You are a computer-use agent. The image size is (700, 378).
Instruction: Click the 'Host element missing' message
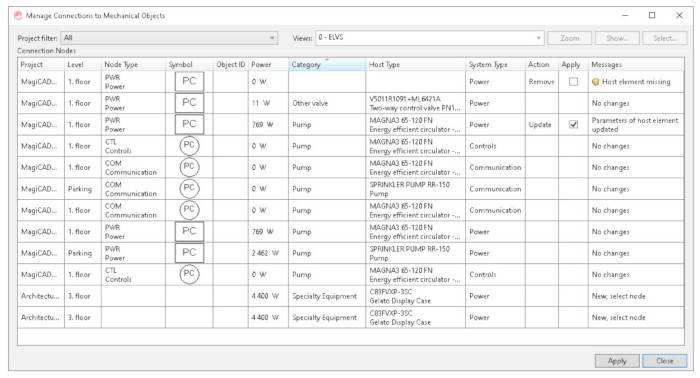(x=636, y=82)
